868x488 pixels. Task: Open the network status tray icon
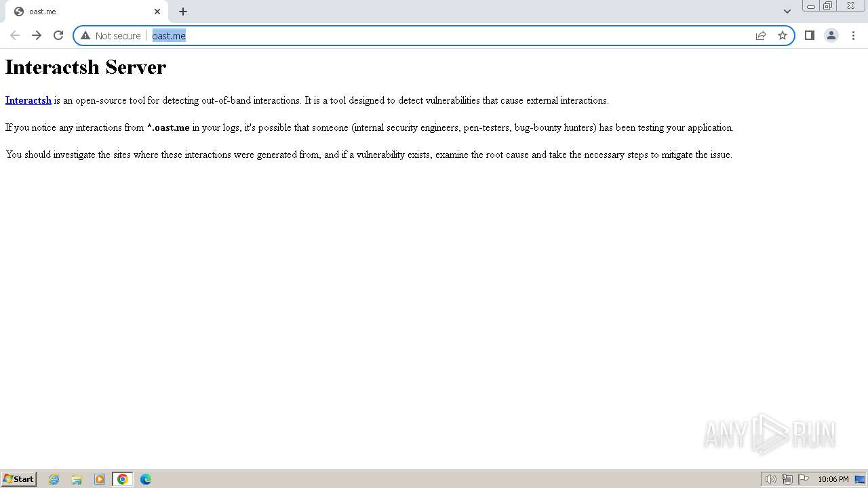(x=787, y=479)
